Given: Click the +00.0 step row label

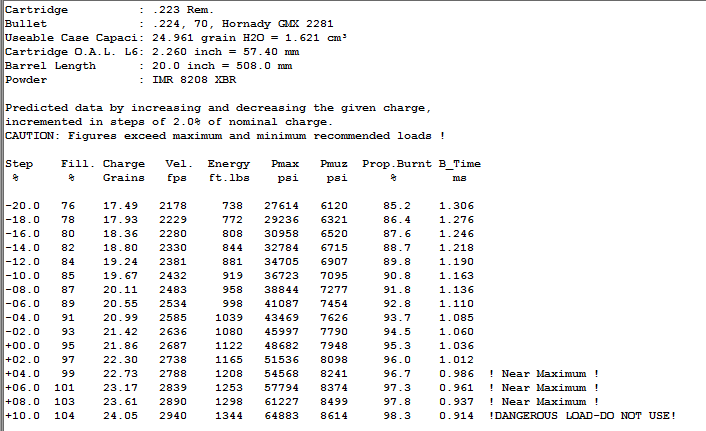Looking at the screenshot, I should 22,345.
